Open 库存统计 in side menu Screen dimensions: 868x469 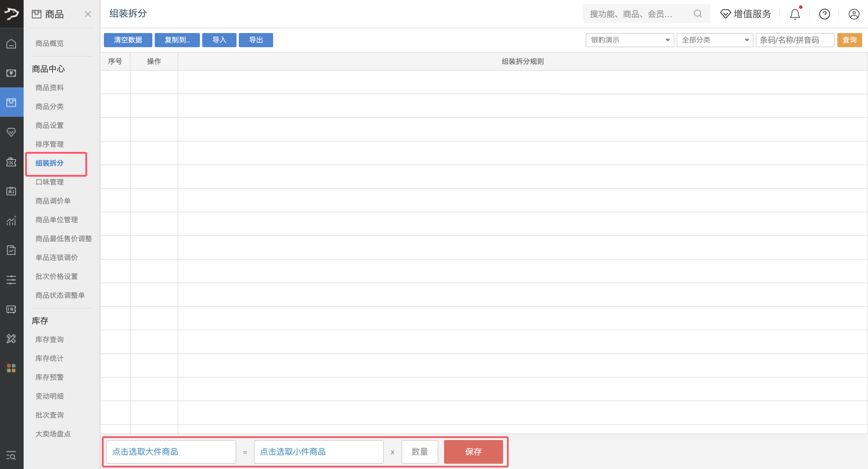click(50, 359)
